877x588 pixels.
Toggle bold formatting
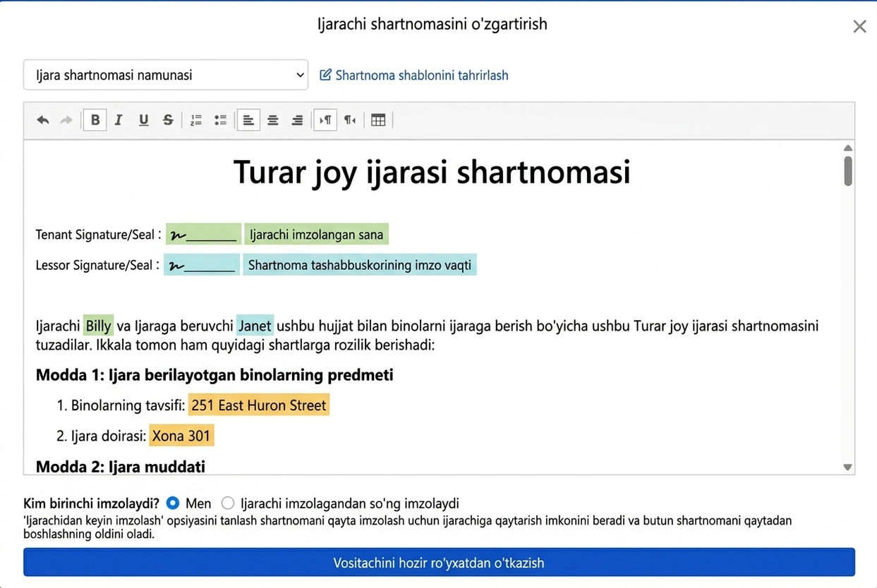point(95,120)
